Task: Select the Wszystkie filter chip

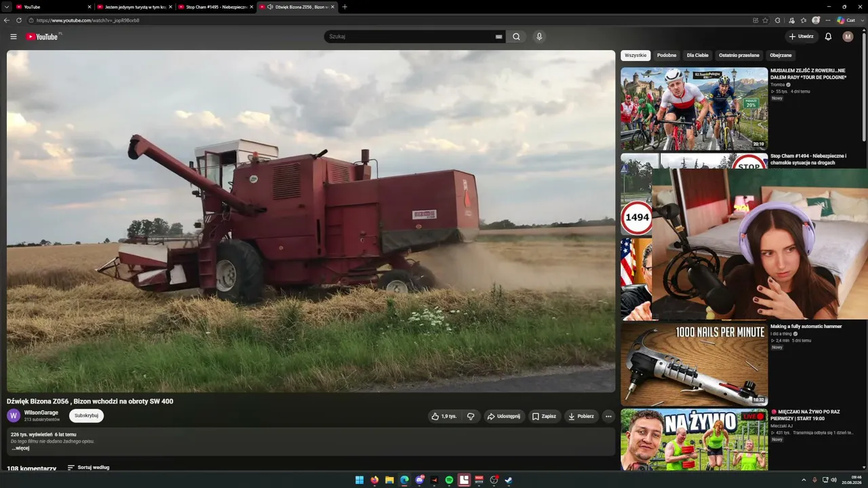Action: pyautogui.click(x=635, y=56)
